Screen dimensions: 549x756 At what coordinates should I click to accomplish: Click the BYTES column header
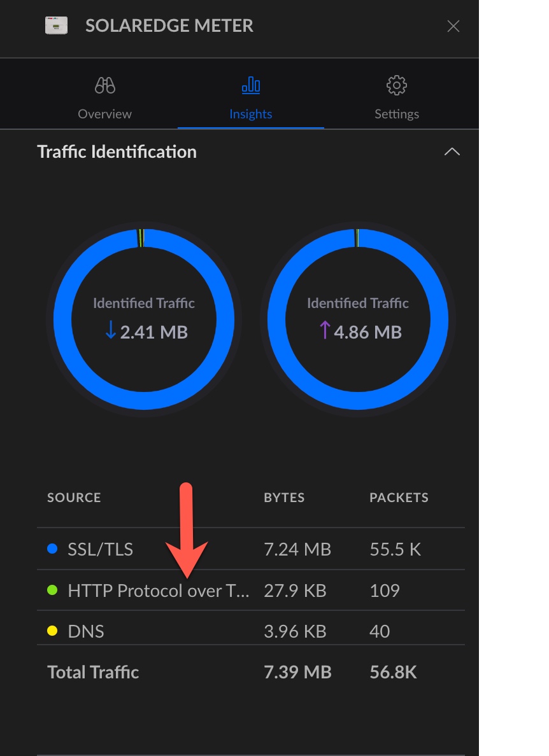pos(284,498)
